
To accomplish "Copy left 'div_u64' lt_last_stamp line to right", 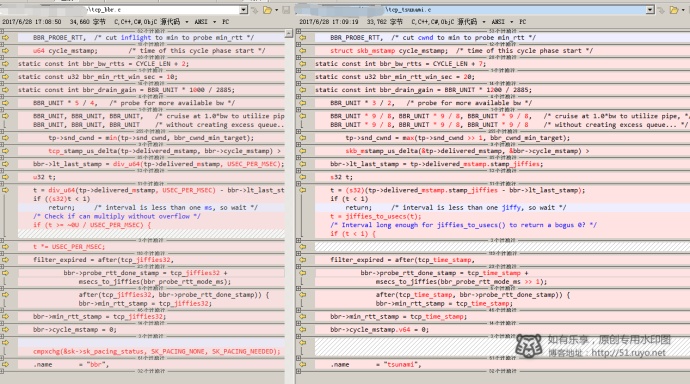I will (5, 164).
